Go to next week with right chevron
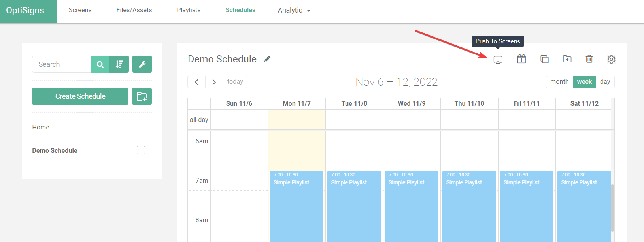The image size is (644, 242). point(214,82)
